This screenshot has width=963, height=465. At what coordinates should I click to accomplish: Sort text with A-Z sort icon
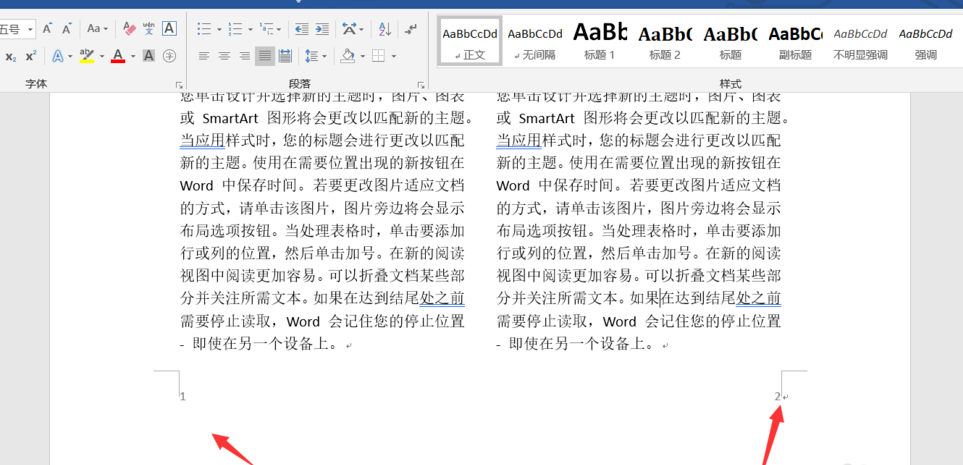(x=385, y=28)
